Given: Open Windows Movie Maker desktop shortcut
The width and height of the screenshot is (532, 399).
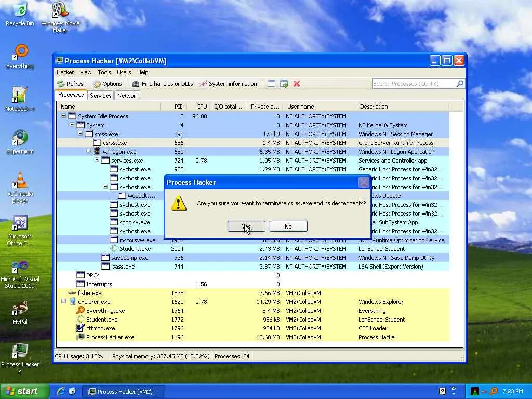Looking at the screenshot, I should pos(60,17).
